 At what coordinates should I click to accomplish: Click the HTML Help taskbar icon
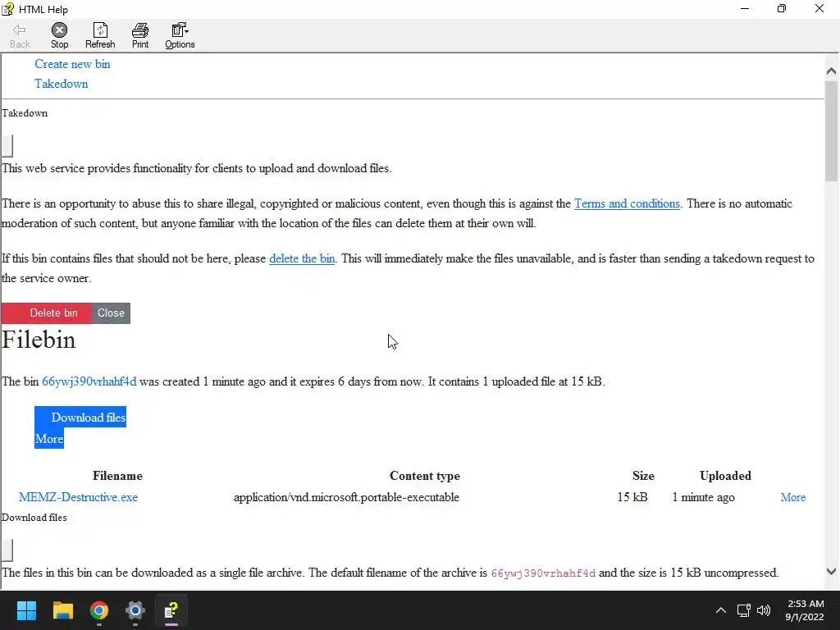(x=171, y=610)
